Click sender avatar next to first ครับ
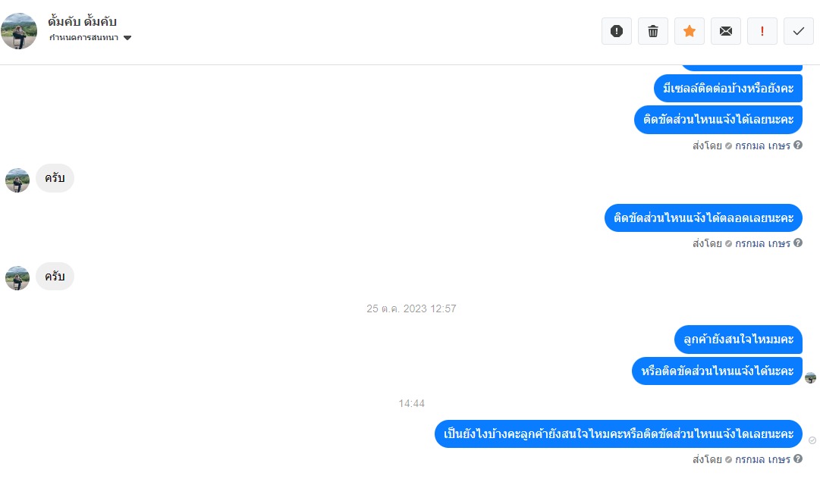The image size is (820, 504). pos(17,180)
